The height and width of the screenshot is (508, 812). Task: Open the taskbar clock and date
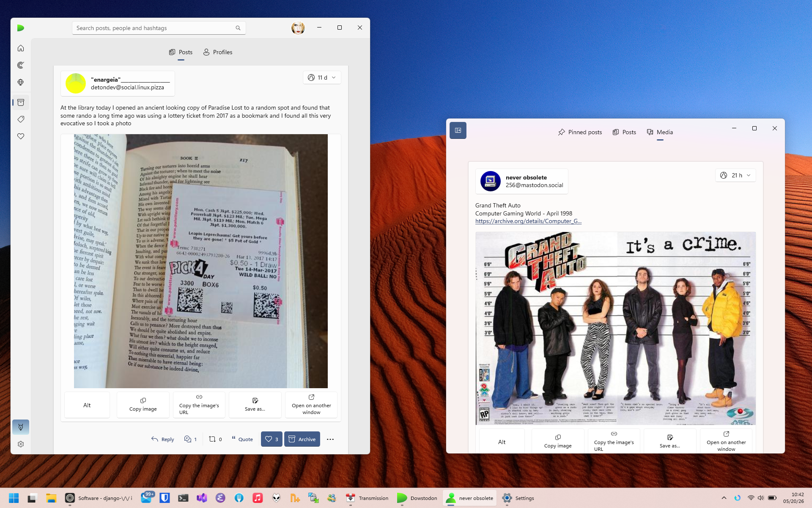793,498
